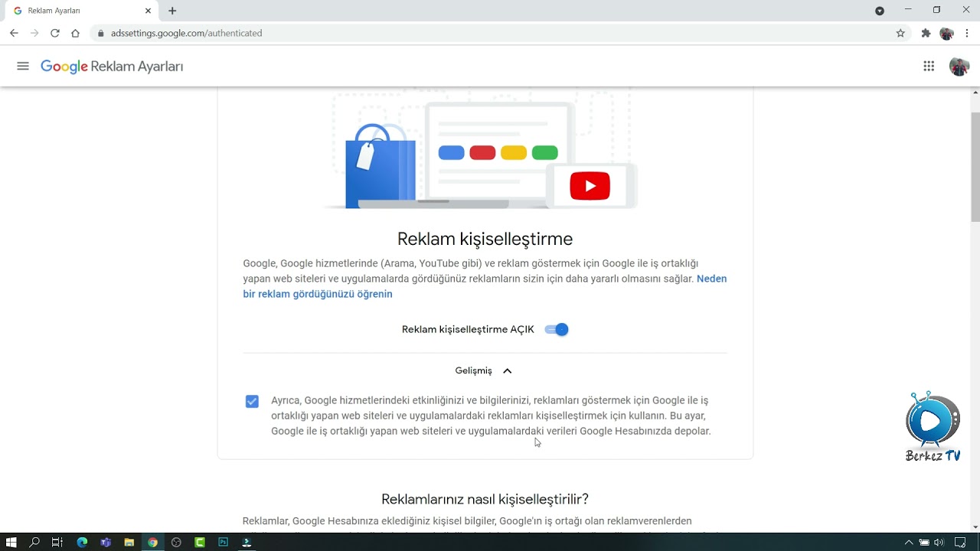This screenshot has width=980, height=551.
Task: Go forward in browser history
Action: point(34,33)
